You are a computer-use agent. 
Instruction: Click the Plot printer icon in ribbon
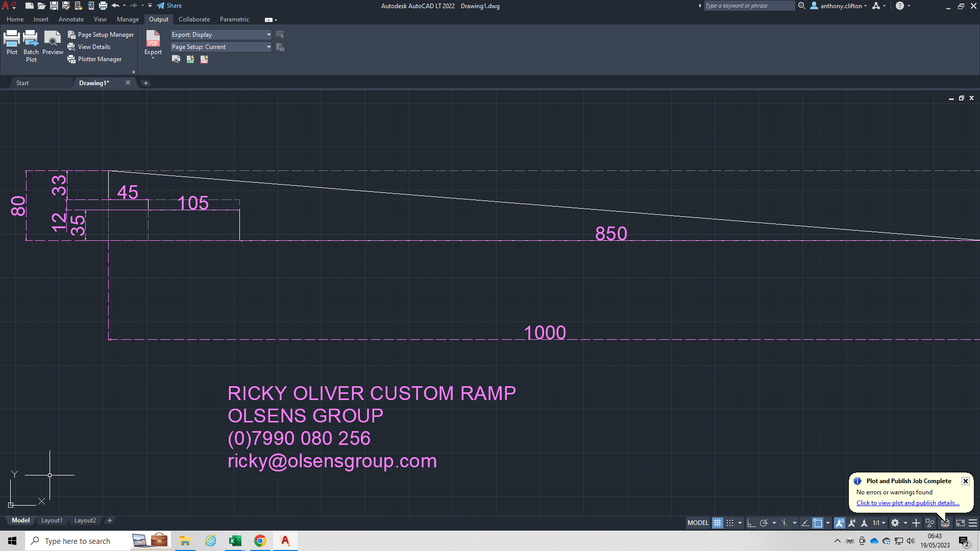(12, 39)
